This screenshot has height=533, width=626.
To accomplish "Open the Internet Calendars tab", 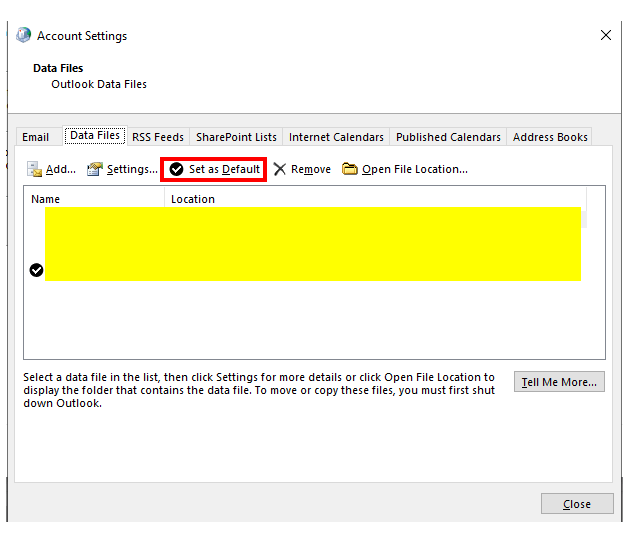I will [336, 137].
